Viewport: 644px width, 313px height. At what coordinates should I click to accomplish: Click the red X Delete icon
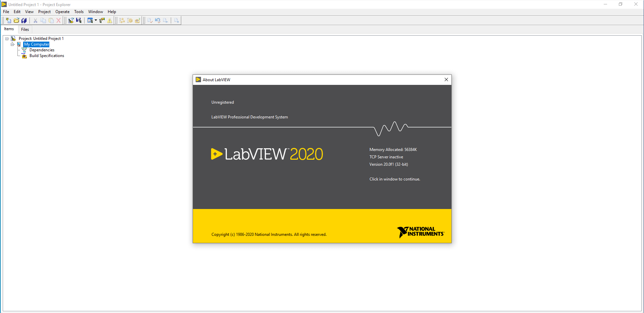pyautogui.click(x=58, y=20)
